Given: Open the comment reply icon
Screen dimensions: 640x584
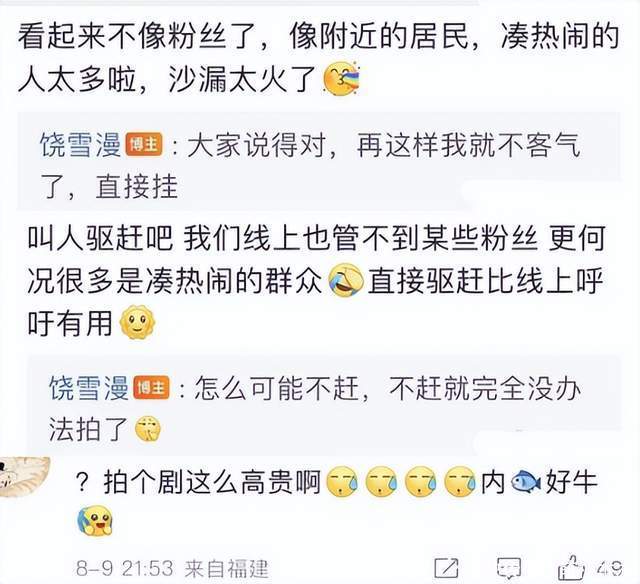Looking at the screenshot, I should pos(509,568).
